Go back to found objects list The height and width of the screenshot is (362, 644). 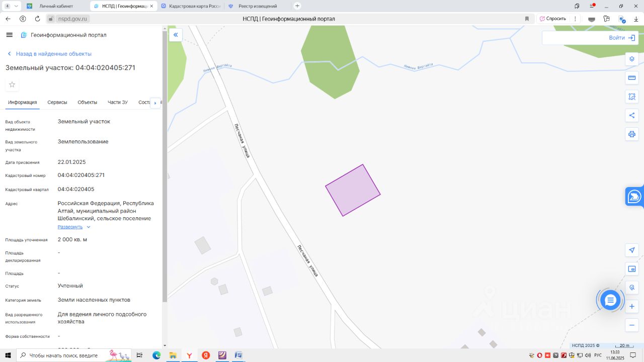49,54
